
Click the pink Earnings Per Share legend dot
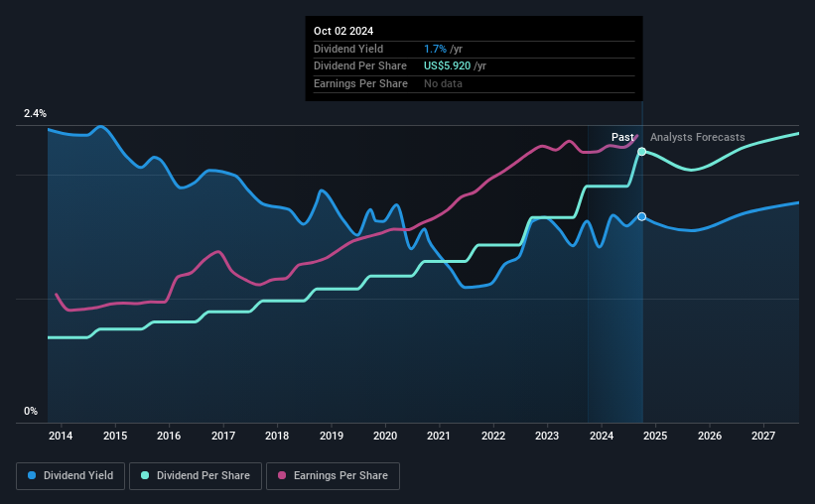click(282, 475)
